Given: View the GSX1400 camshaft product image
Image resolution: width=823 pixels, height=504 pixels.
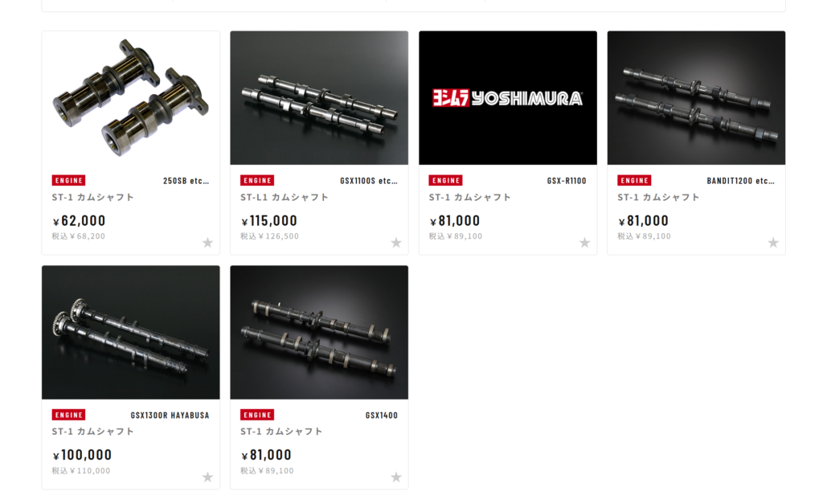Looking at the screenshot, I should (319, 332).
